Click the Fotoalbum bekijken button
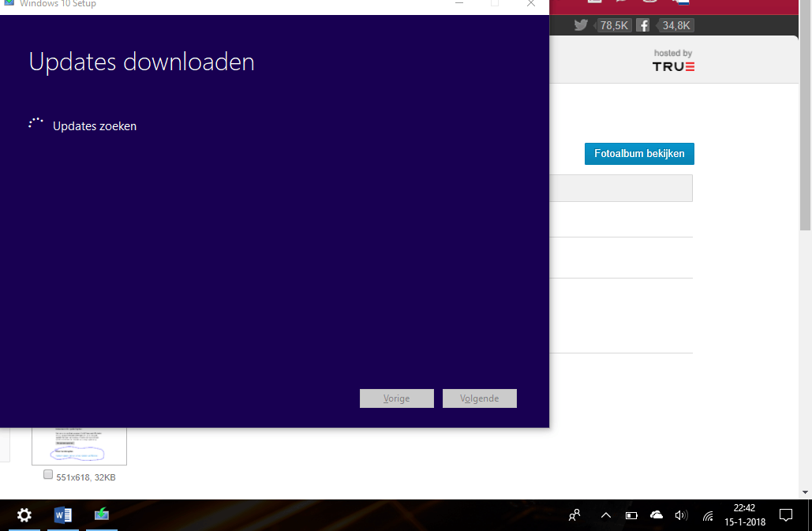Screen dimensions: 812x531 click(639, 154)
